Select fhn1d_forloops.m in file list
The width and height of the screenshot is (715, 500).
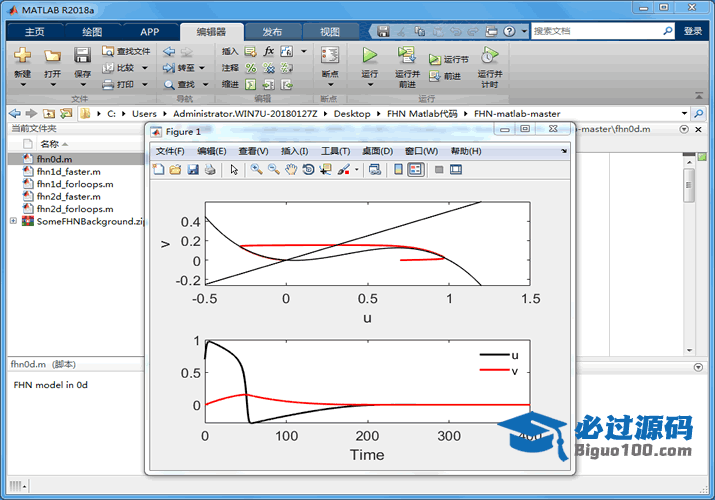[x=77, y=184]
